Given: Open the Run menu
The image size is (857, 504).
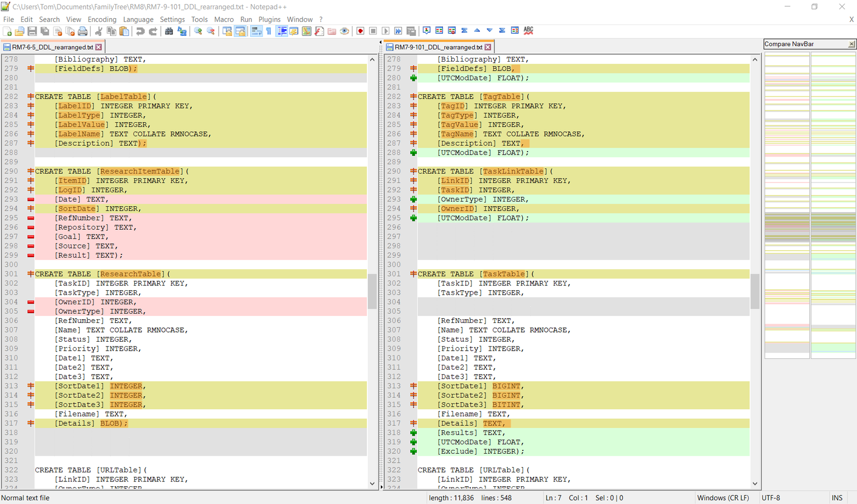Looking at the screenshot, I should coord(246,19).
